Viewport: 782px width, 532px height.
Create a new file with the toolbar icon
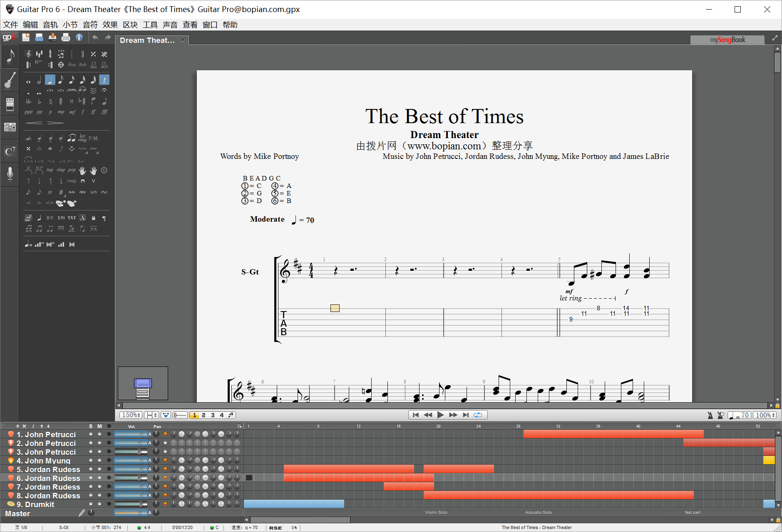click(x=26, y=37)
